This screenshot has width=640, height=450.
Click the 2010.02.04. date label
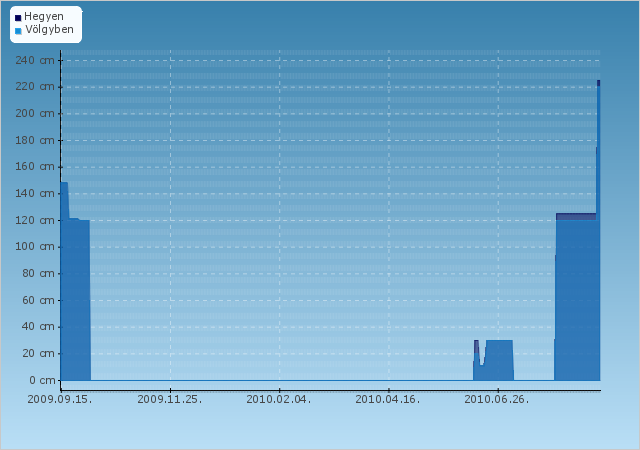coord(279,399)
